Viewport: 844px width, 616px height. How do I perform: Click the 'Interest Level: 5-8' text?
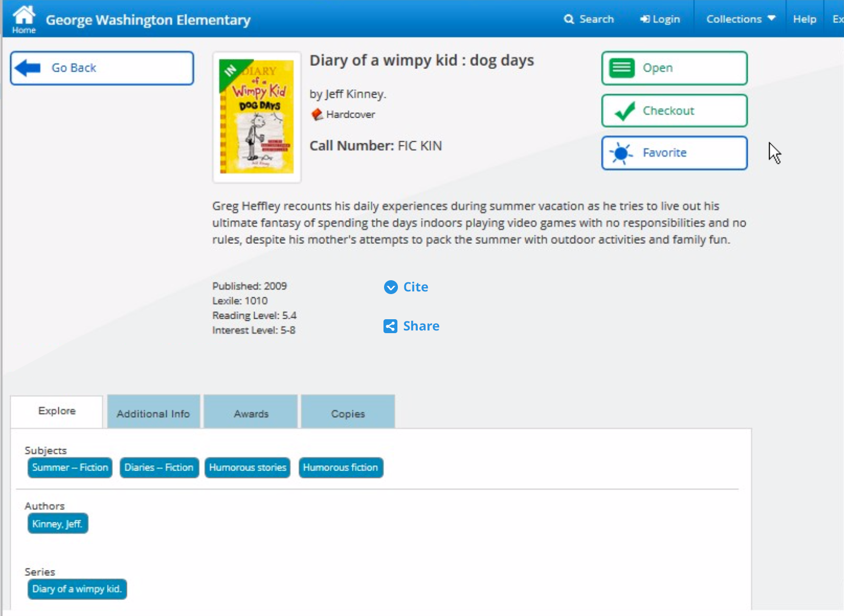click(x=254, y=330)
